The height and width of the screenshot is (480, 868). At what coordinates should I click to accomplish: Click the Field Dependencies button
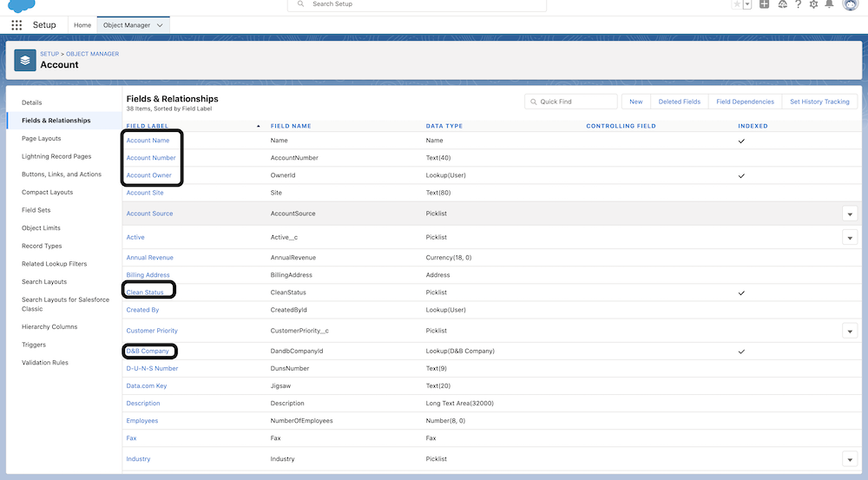[x=745, y=102]
